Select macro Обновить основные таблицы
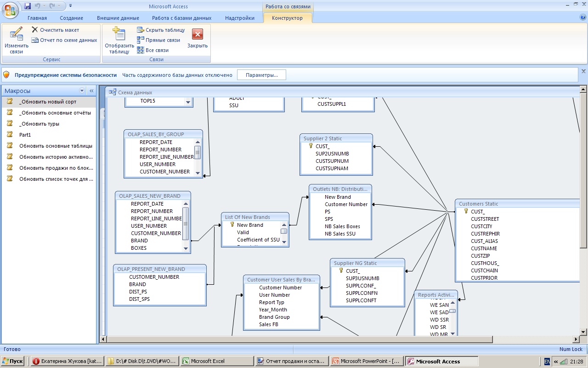588x368 pixels. 48,146
